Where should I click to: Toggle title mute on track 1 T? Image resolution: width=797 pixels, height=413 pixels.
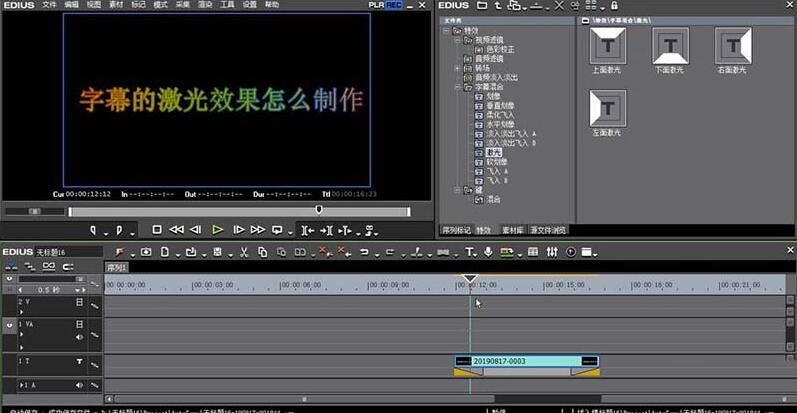click(x=79, y=361)
